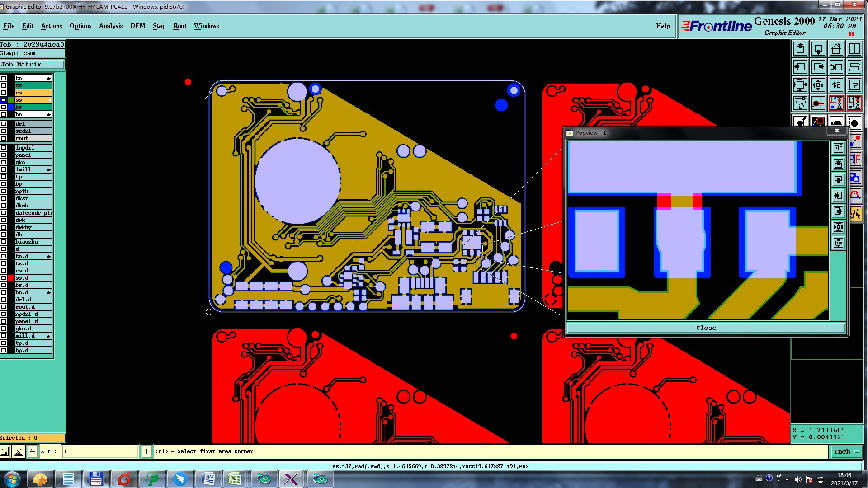Click the Help menu button
Screen dimensions: 868x488
663,26
